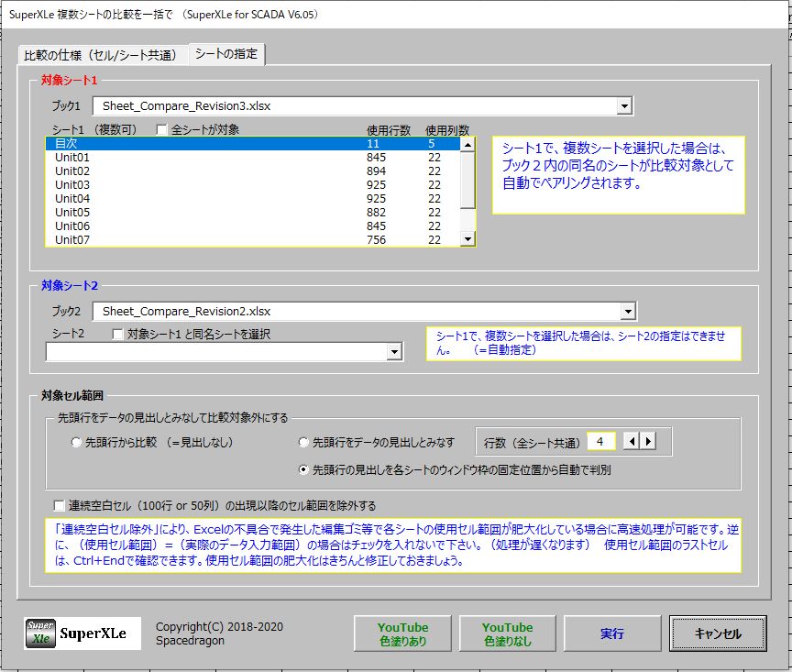Screen dimensions: 792x672
Task: Click Copyright(C) 2018-2020 Spacedragon text
Action: [219, 633]
